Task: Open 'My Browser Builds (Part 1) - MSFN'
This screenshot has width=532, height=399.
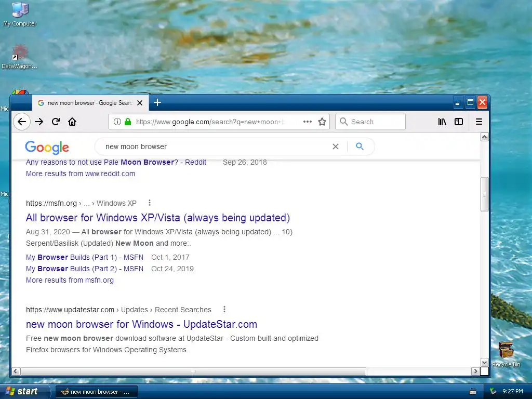Action: [x=85, y=257]
